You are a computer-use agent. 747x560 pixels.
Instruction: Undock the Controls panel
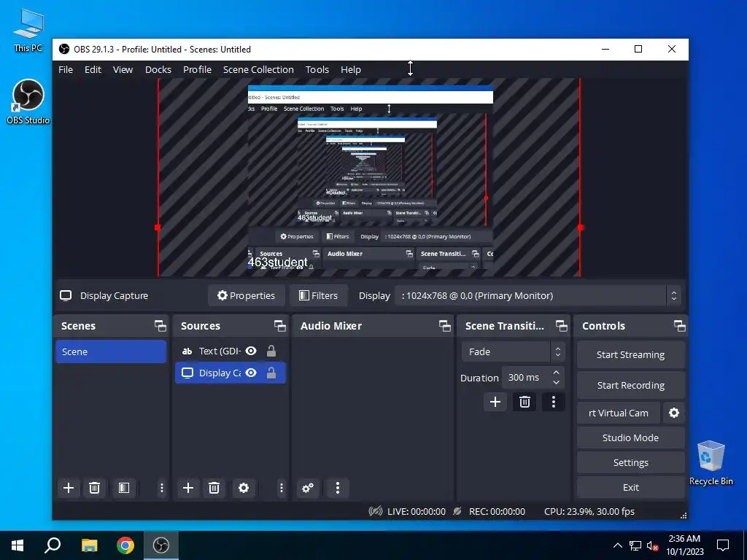tap(679, 326)
